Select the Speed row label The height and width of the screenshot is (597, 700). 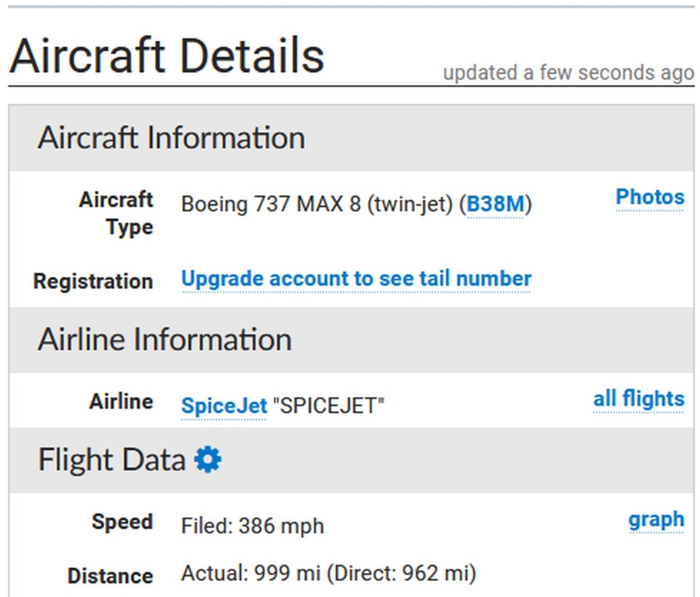123,522
